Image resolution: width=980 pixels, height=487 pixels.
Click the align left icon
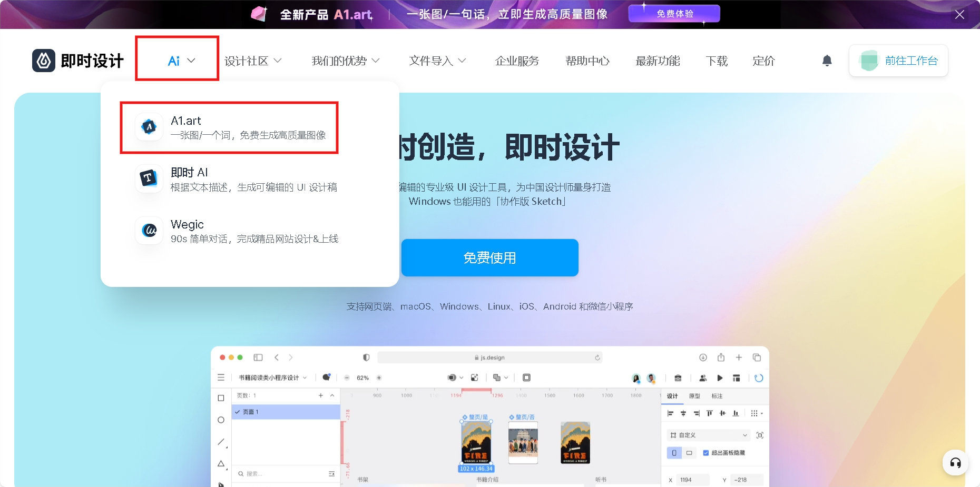point(670,413)
